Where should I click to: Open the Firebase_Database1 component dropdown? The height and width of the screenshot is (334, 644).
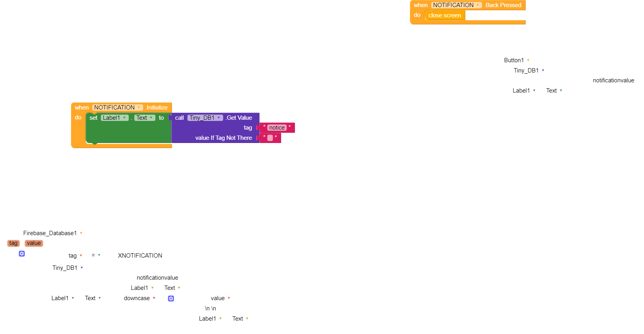point(53,233)
